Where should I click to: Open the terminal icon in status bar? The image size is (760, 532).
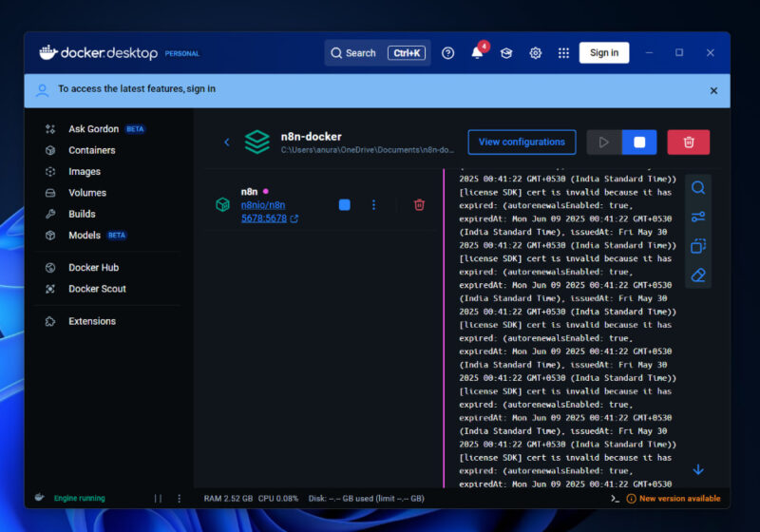click(615, 498)
